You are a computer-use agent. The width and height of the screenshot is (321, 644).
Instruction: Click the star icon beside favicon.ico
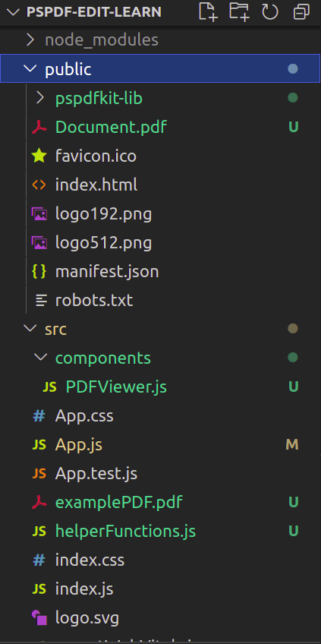(x=39, y=156)
